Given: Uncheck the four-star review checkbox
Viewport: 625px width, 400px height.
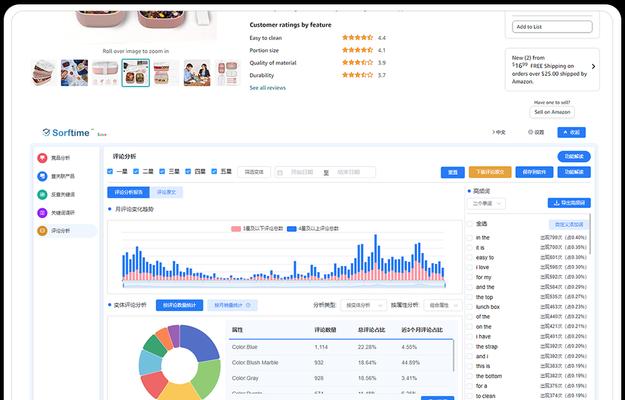Looking at the screenshot, I should (188, 171).
